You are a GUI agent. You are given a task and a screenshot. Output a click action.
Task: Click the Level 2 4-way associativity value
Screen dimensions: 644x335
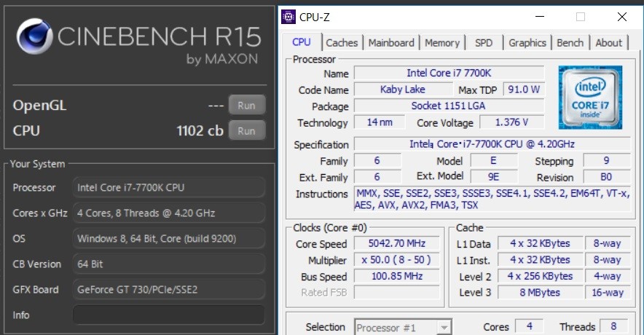coord(608,276)
